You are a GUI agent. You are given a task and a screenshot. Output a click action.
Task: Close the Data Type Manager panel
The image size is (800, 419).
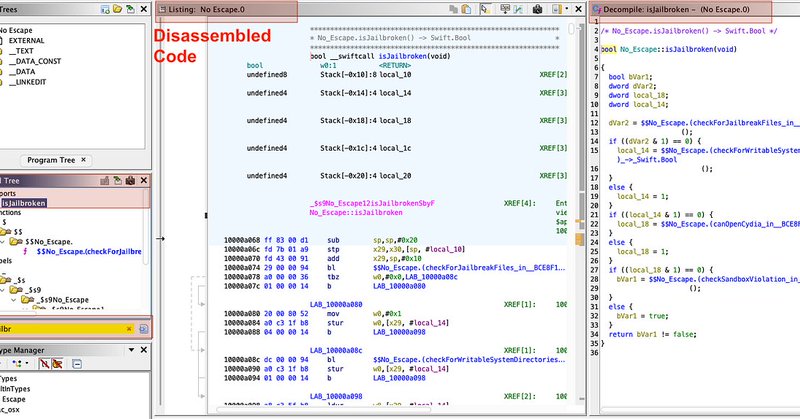pos(144,350)
